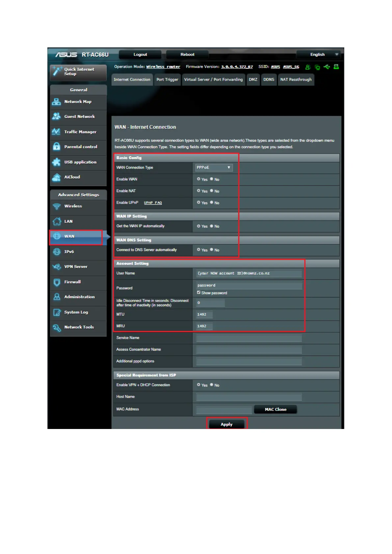Click the Wireless signal icon
Screen dimensions: 392x554
pos(57,206)
